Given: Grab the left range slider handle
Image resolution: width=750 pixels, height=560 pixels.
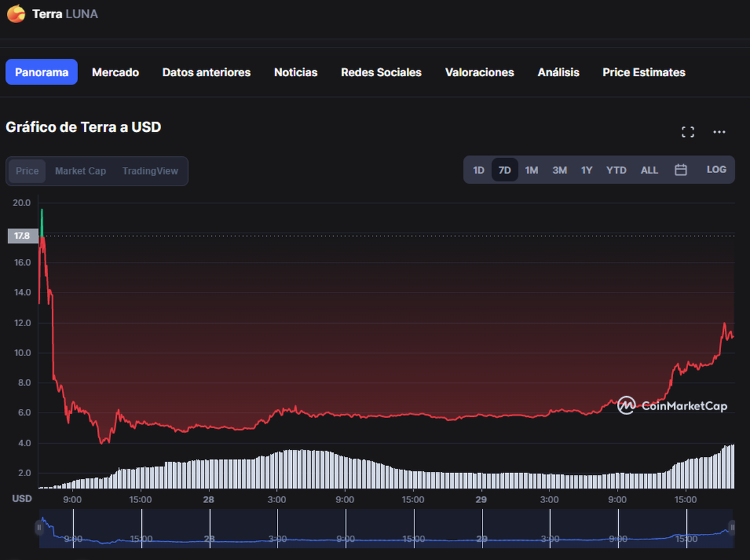Looking at the screenshot, I should click(x=39, y=528).
